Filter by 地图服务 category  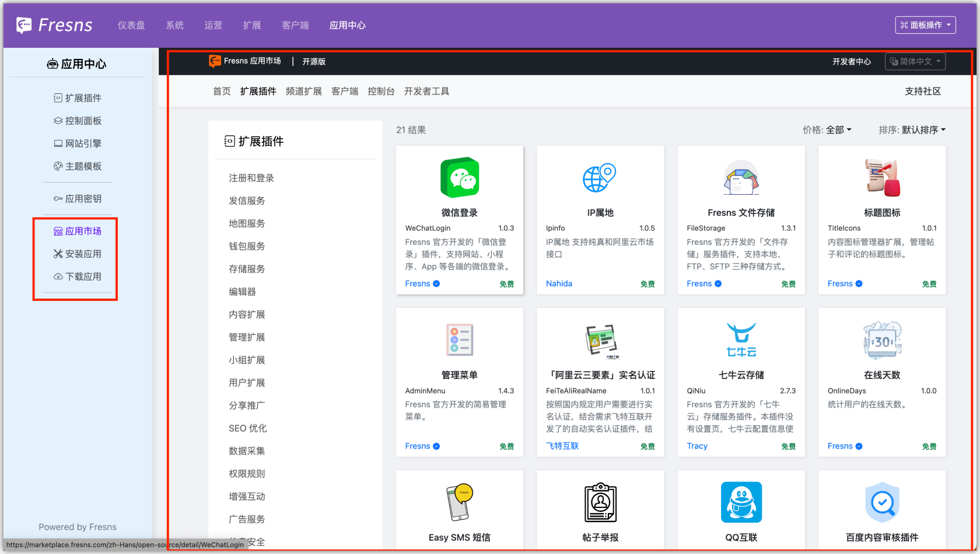pos(247,224)
